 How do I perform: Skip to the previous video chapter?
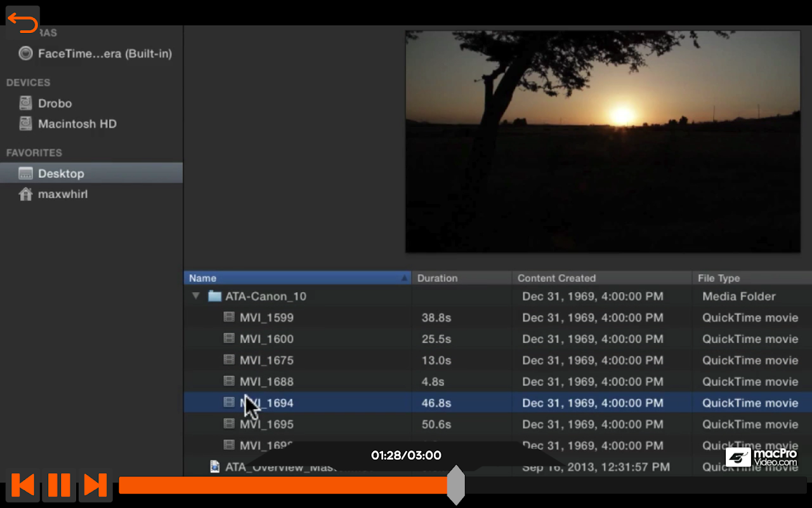coord(23,485)
